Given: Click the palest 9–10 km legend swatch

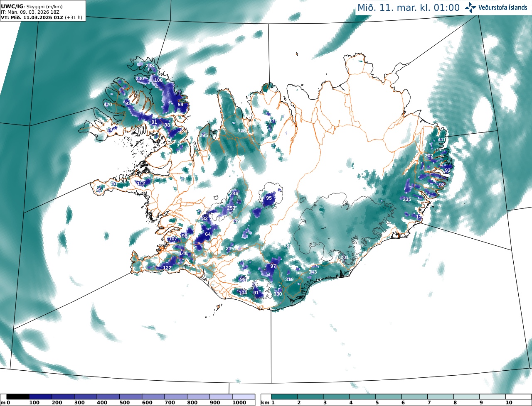Looking at the screenshot, I should [x=493, y=397].
